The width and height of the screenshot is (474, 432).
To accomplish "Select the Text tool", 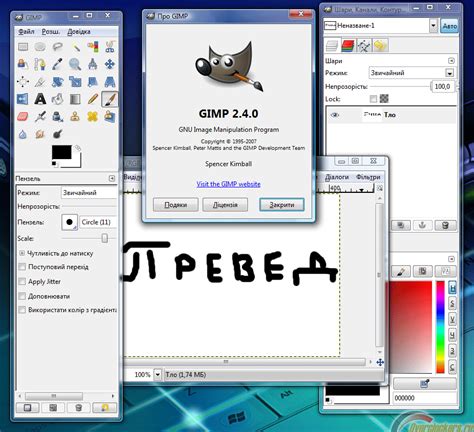I will click(40, 99).
